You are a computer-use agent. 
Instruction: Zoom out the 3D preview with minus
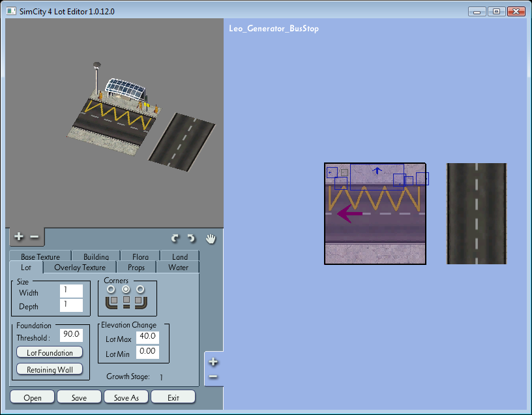pos(35,237)
